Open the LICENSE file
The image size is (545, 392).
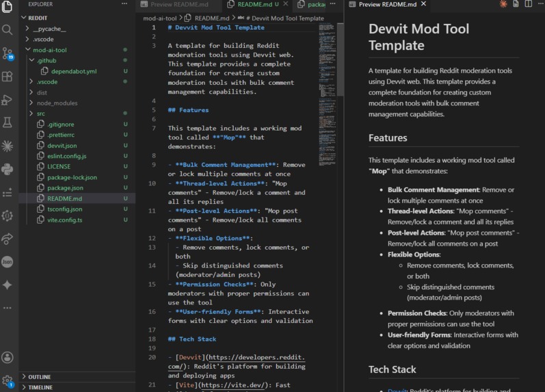coord(59,166)
